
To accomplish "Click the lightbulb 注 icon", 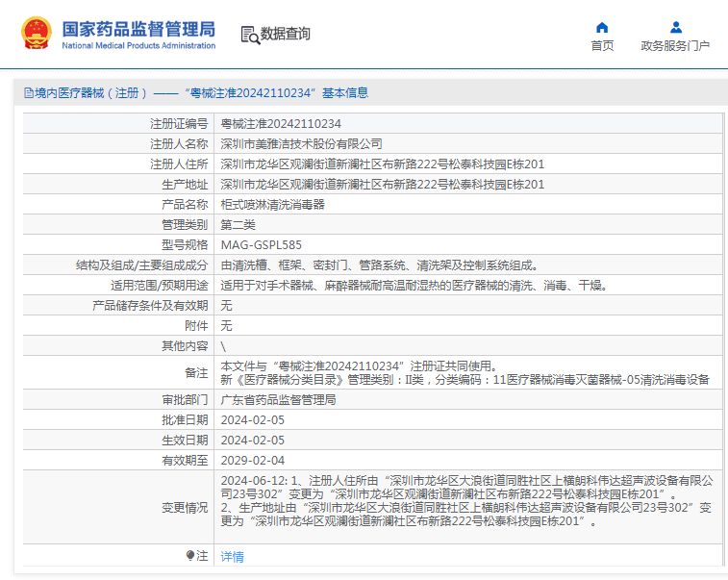I will click(x=189, y=555).
